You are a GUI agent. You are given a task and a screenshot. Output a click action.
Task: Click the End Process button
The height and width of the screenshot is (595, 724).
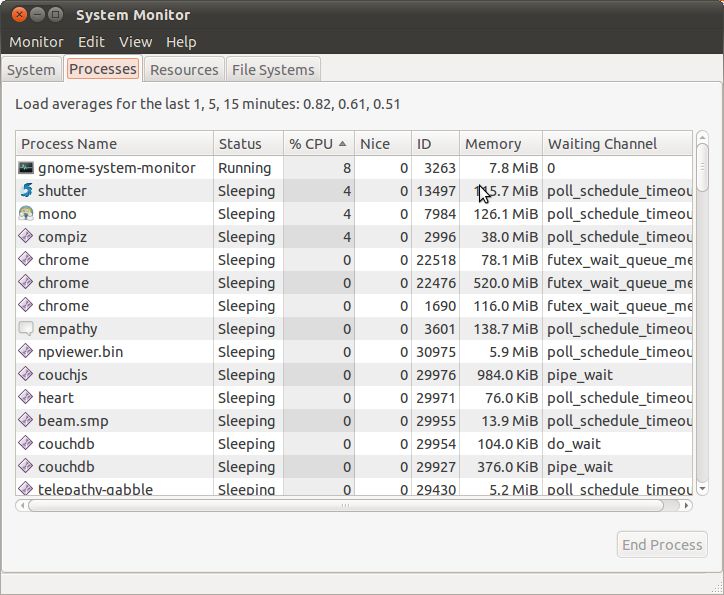coord(662,545)
